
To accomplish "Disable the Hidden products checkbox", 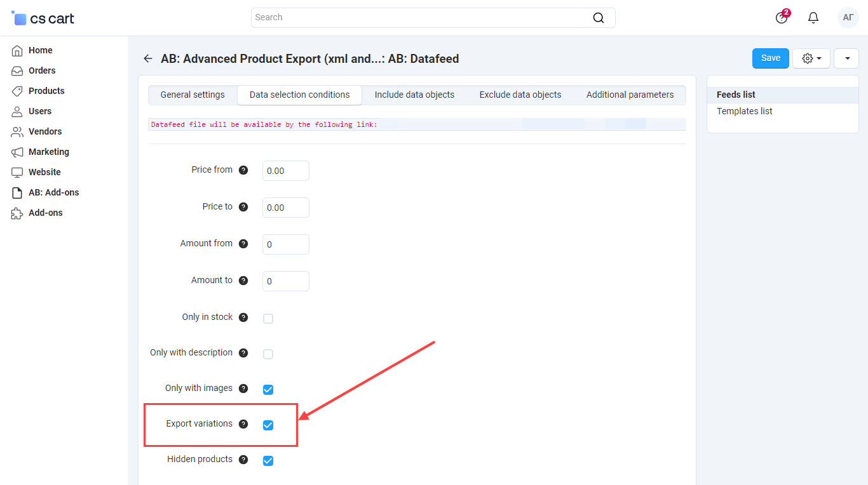I will pyautogui.click(x=268, y=461).
